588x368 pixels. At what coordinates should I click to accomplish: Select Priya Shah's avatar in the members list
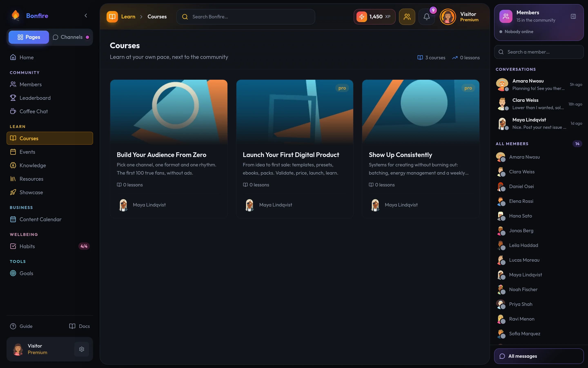(x=501, y=304)
